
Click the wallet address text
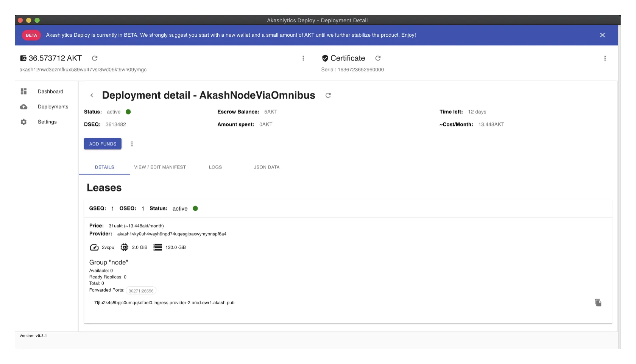point(83,70)
